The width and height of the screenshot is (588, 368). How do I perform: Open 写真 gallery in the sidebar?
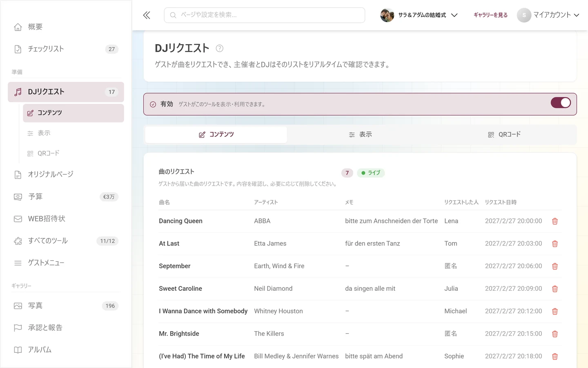pyautogui.click(x=66, y=306)
